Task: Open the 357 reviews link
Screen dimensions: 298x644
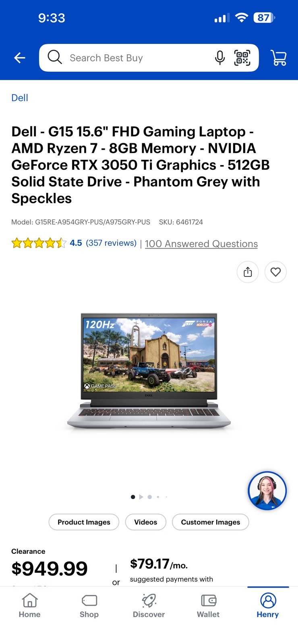Action: (x=111, y=243)
